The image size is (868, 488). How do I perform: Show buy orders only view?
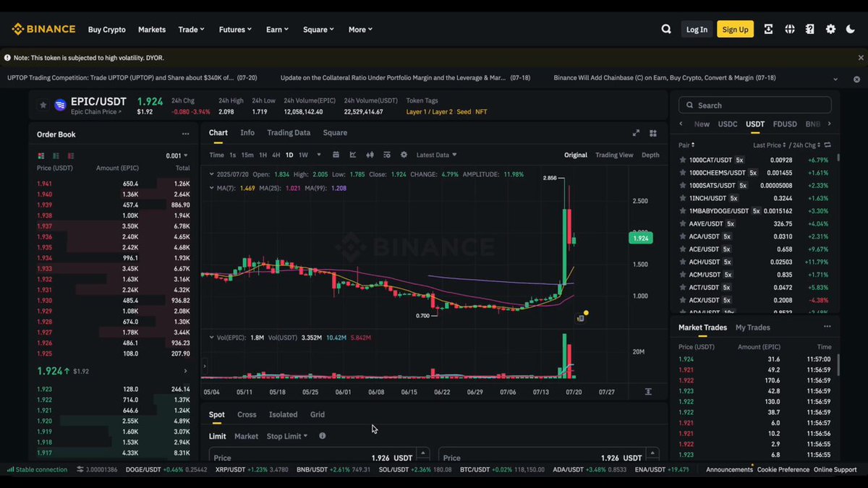tap(56, 155)
